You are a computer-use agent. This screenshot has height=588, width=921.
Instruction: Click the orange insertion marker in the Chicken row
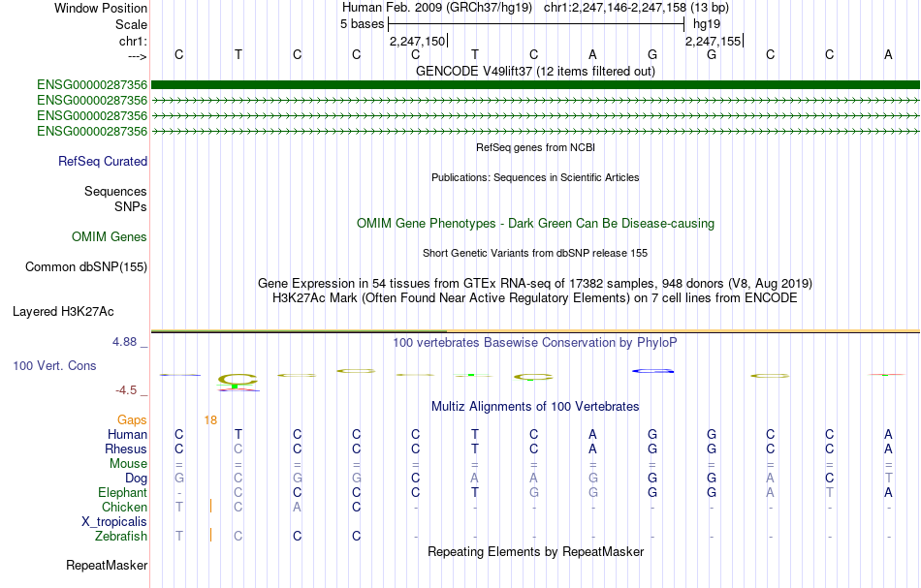211,506
